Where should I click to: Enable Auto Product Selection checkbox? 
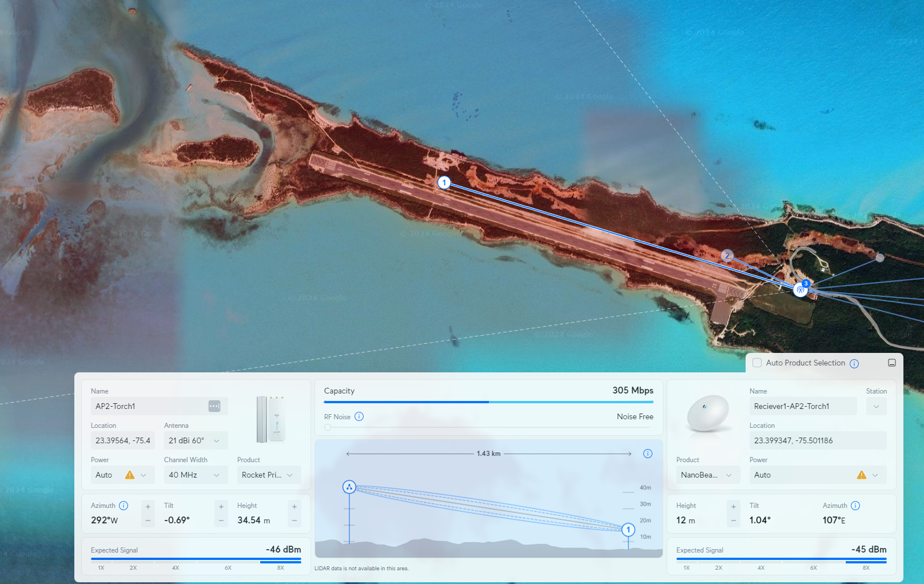click(757, 363)
